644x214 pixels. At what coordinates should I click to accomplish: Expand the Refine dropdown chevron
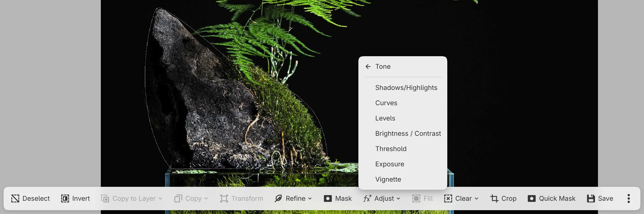pyautogui.click(x=310, y=198)
